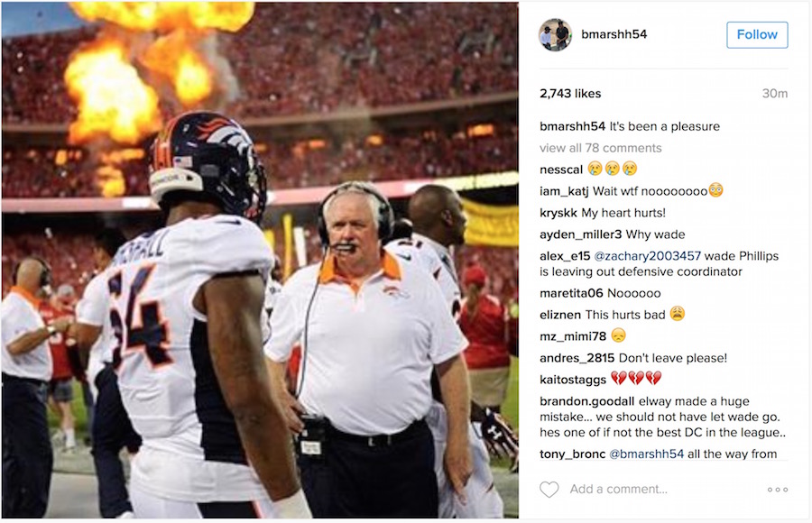This screenshot has height=523, width=812.
Task: Follow the bmarshh54 account
Action: [x=757, y=34]
